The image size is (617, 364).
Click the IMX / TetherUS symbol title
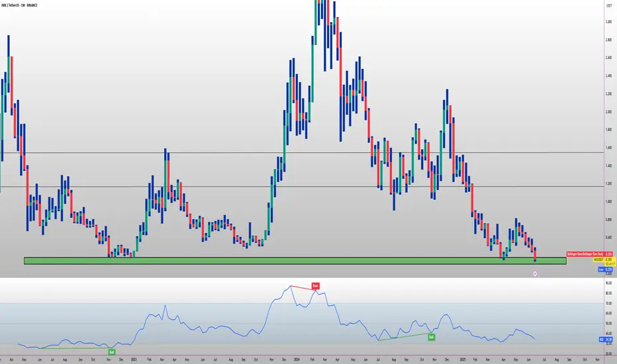click(20, 5)
